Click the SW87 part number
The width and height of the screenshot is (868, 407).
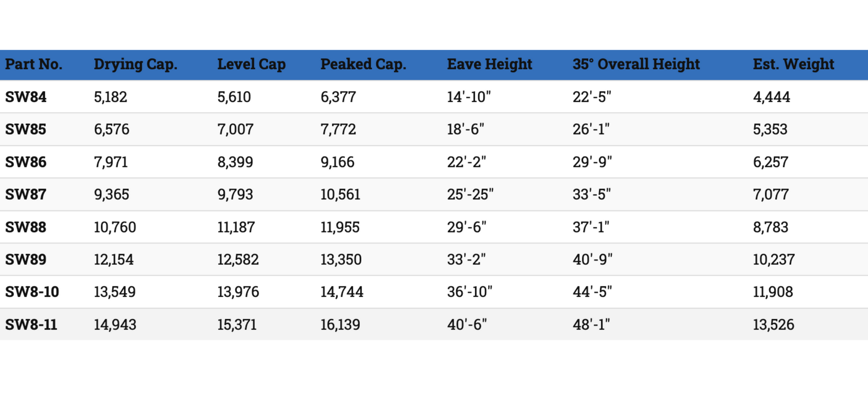[x=26, y=194]
